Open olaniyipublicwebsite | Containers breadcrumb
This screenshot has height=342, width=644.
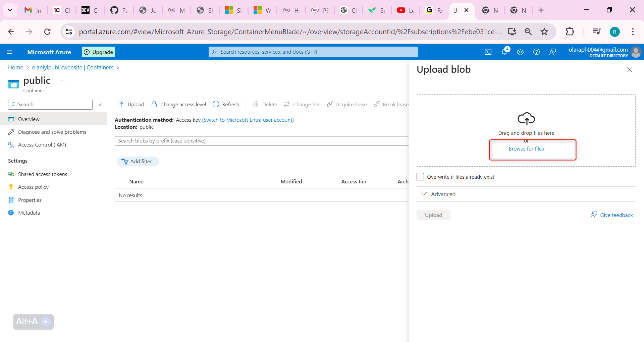[73, 67]
